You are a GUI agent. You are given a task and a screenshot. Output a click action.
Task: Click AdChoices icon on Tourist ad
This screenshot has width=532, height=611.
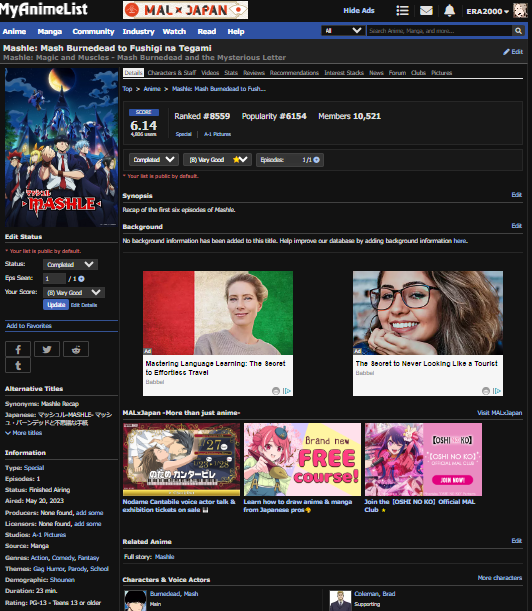(497, 391)
